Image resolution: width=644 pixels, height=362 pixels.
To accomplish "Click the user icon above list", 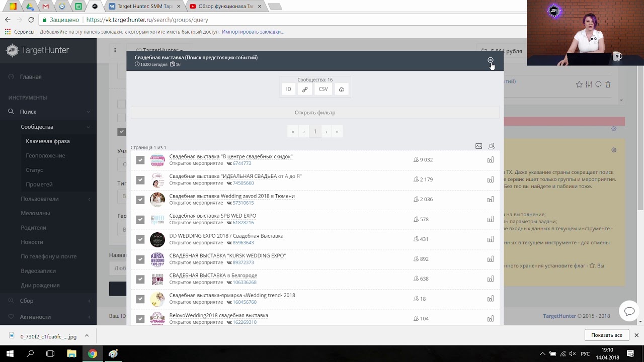I will click(492, 146).
